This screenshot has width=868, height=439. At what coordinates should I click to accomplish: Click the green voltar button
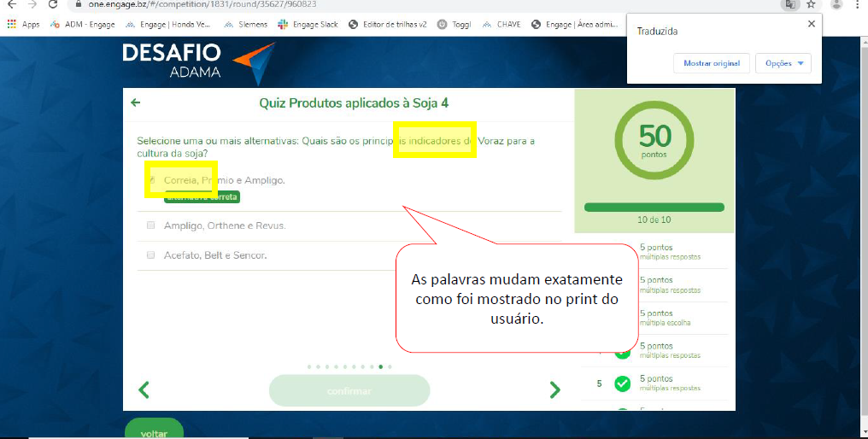click(154, 429)
